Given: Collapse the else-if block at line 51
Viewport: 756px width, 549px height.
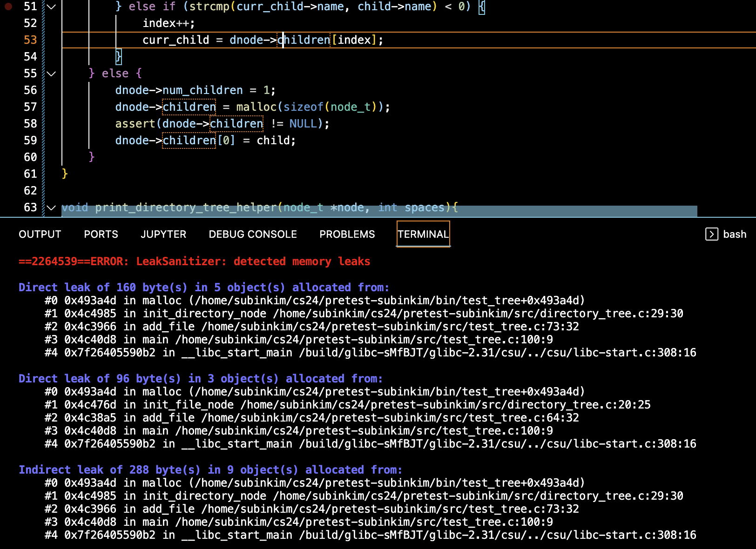Looking at the screenshot, I should click(51, 7).
